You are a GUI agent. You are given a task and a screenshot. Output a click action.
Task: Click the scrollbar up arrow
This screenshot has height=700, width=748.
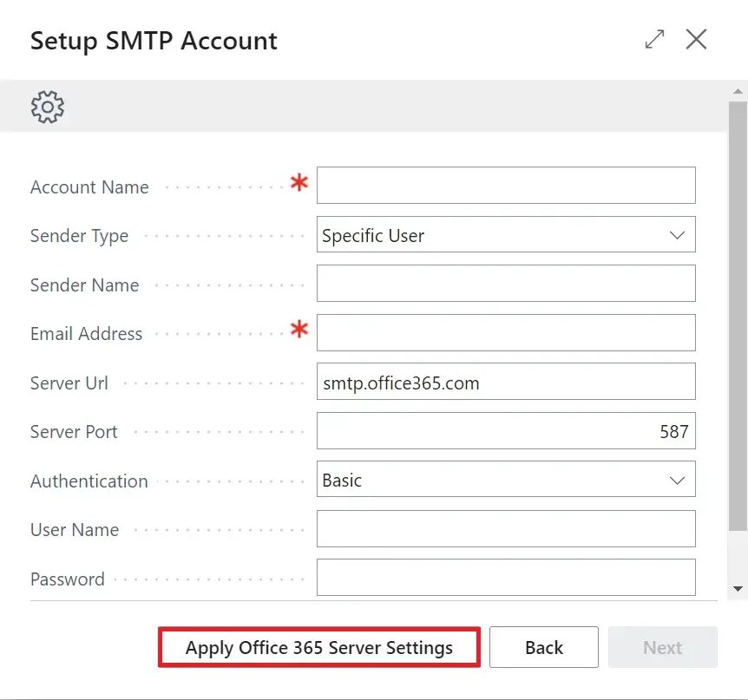click(737, 89)
